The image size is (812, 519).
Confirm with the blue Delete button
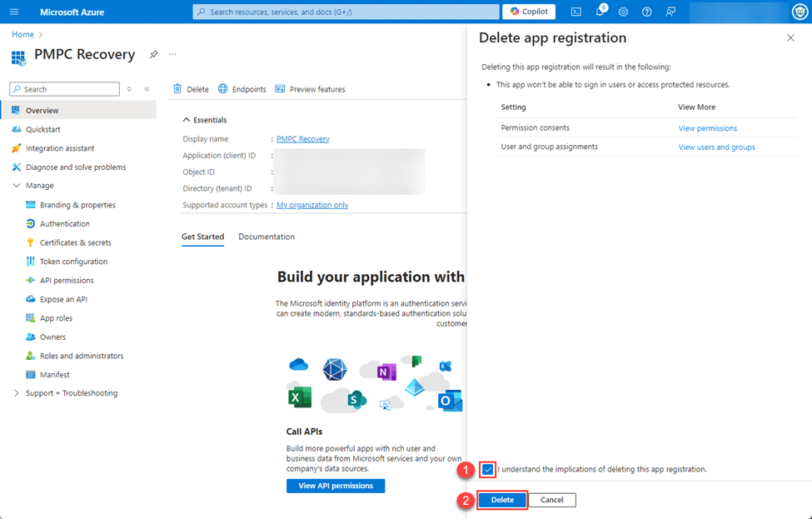[502, 500]
